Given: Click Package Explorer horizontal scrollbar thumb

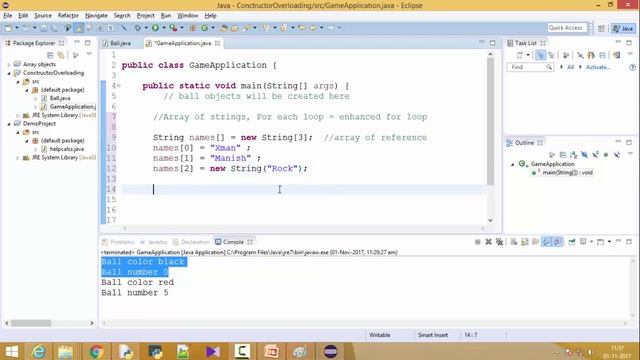Looking at the screenshot, I should pos(31,323).
